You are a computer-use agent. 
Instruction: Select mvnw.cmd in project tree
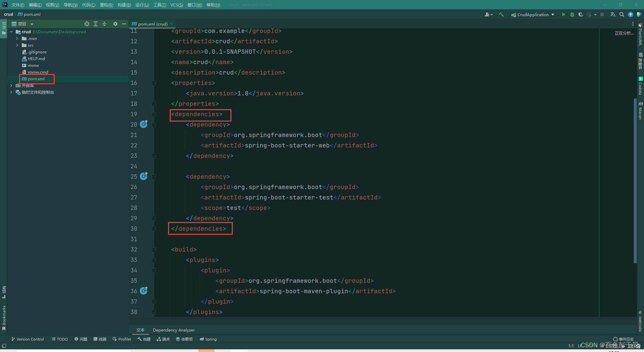35,72
